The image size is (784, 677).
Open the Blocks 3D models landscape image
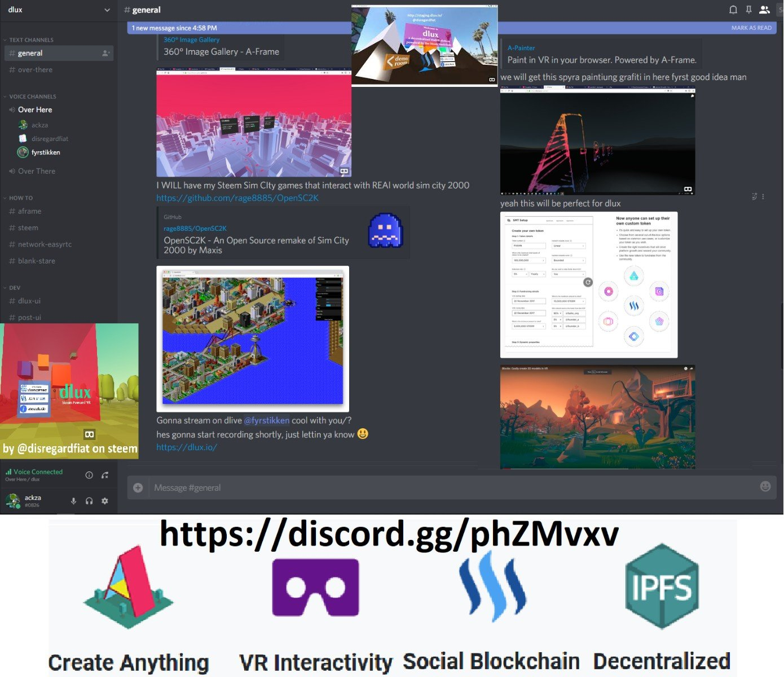(597, 417)
